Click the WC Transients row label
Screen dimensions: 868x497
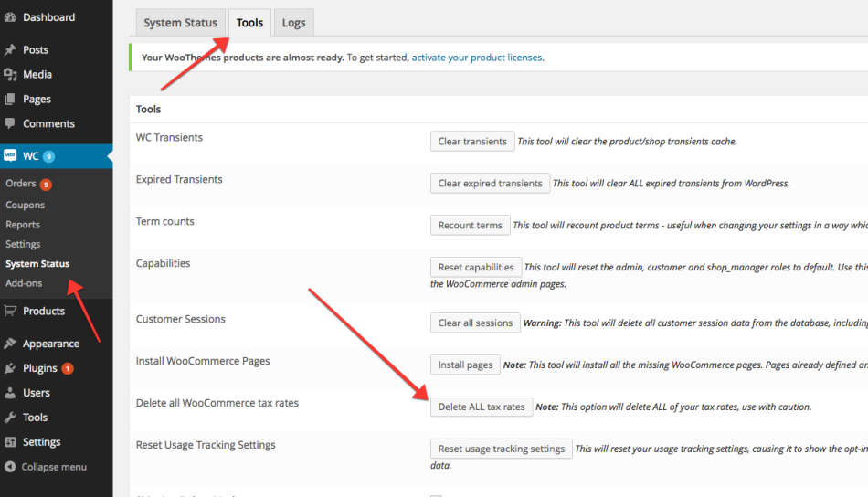[x=169, y=137]
